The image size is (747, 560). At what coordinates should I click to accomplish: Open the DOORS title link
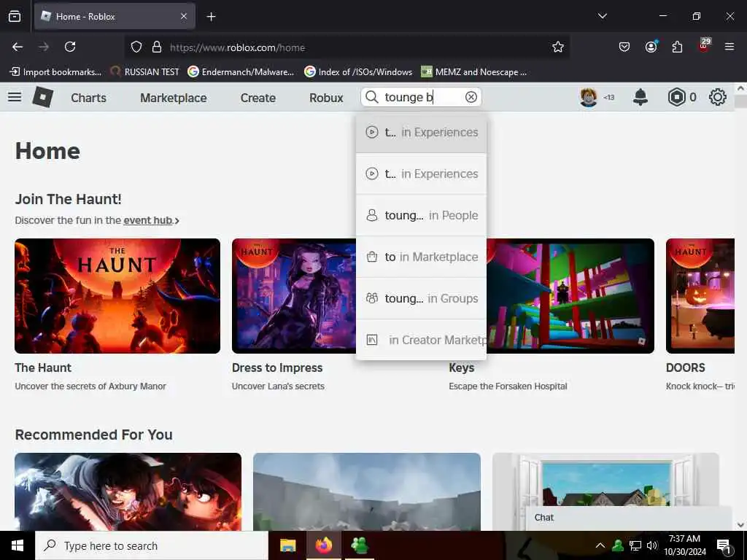686,367
